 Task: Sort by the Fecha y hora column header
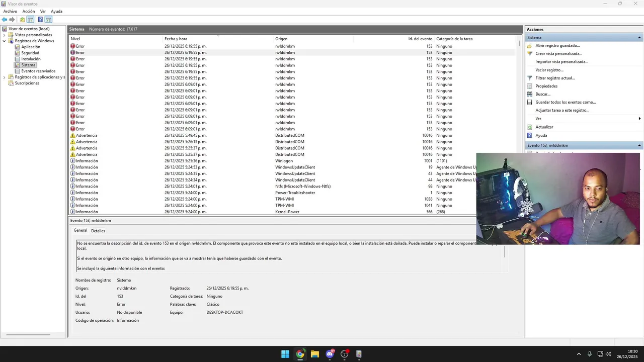coord(218,39)
